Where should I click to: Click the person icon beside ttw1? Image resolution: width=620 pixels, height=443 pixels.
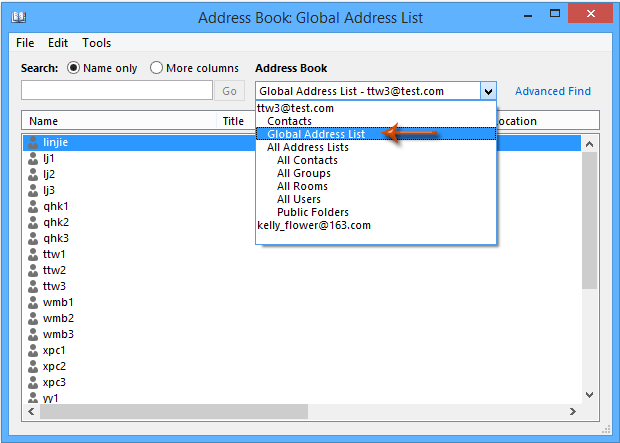click(33, 254)
